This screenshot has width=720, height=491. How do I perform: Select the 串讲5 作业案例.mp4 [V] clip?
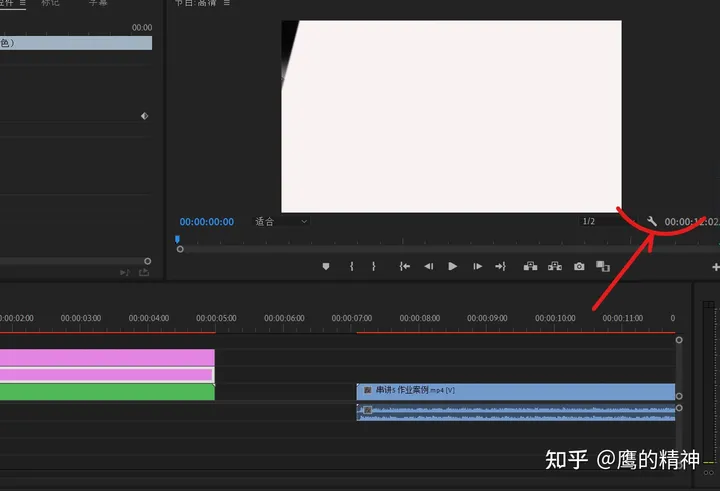pyautogui.click(x=516, y=392)
